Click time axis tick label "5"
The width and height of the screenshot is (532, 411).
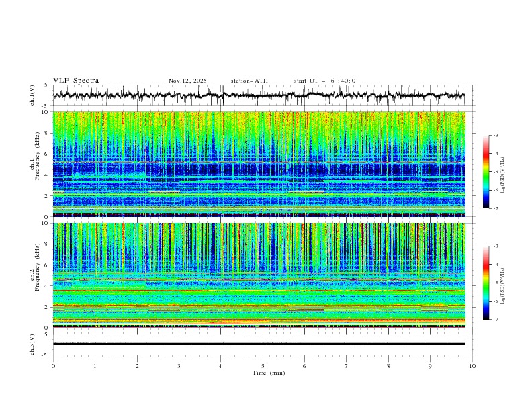coord(263,366)
